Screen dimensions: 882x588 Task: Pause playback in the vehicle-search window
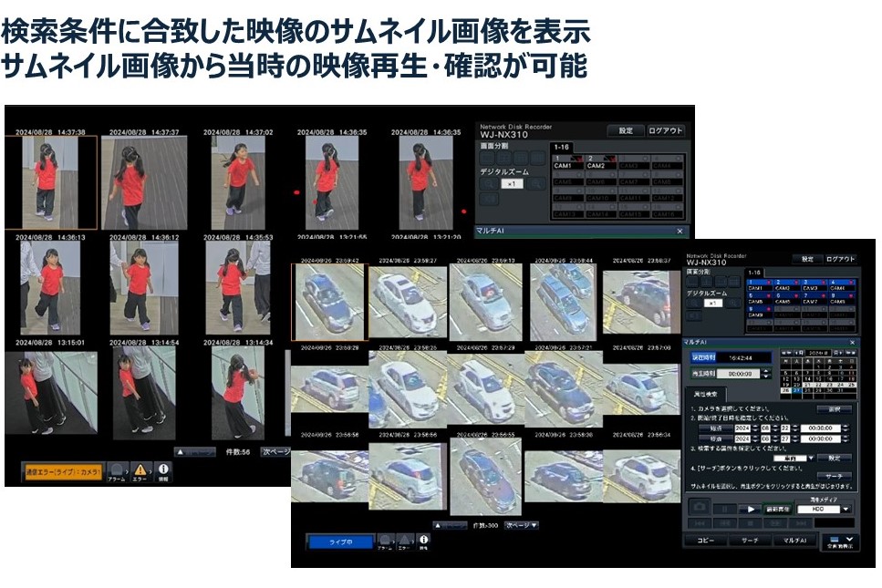point(725,509)
